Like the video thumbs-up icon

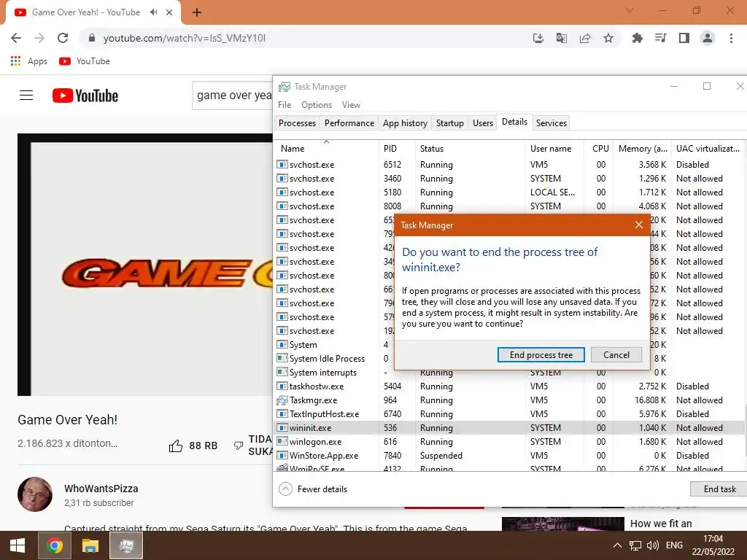point(175,446)
